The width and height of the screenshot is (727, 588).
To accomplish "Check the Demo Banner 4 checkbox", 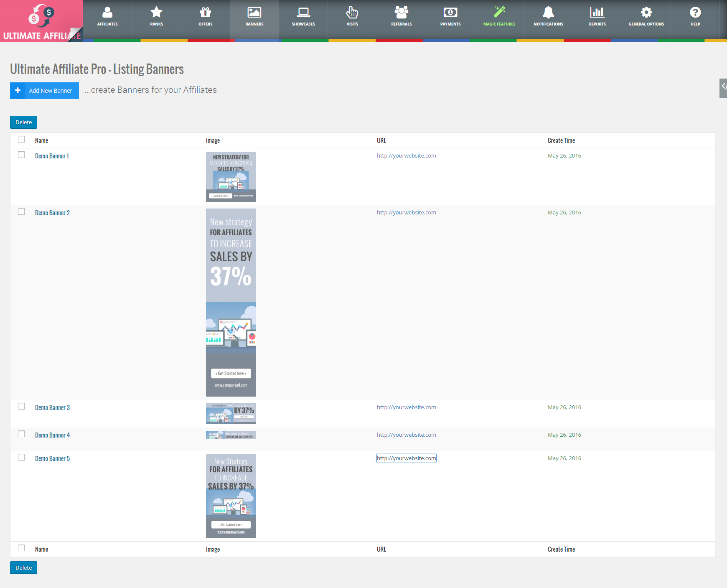I will click(21, 434).
